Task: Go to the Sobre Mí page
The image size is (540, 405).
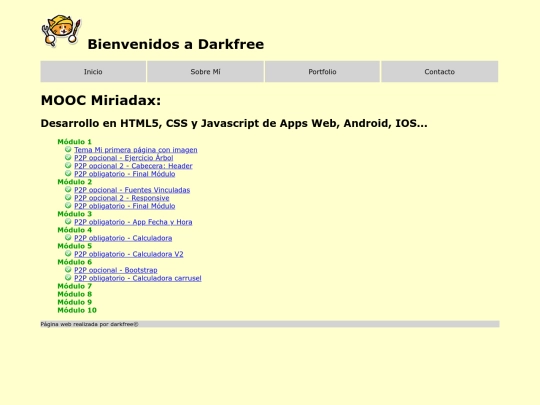Action: click(206, 72)
